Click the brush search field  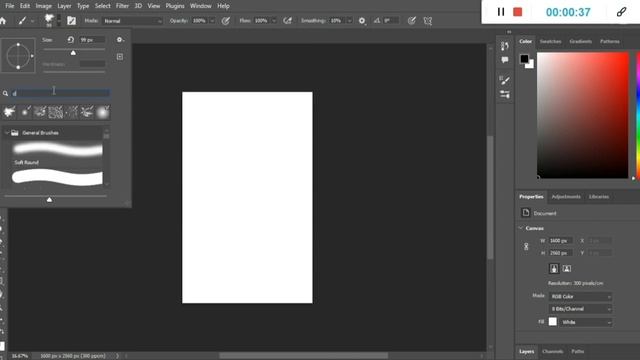[x=60, y=93]
